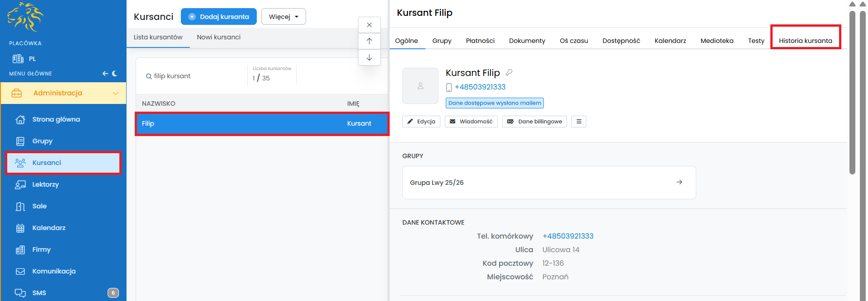Click the student avatar placeholder
Viewport: 868px width, 301px height.
[x=420, y=86]
